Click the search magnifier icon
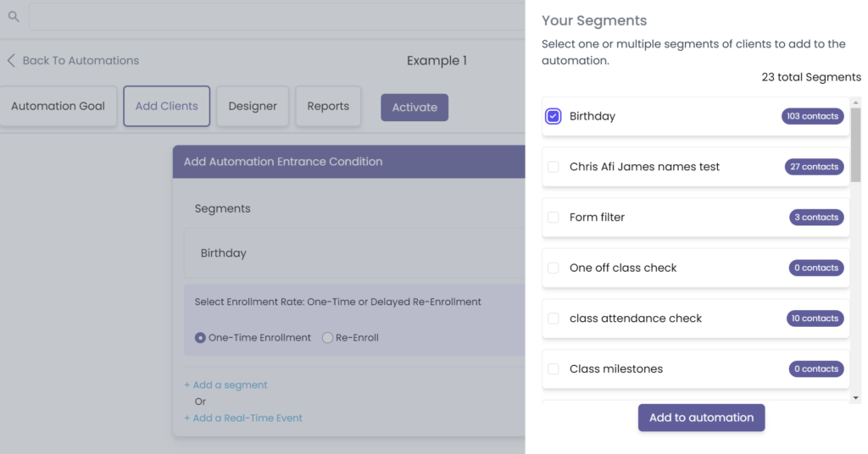The width and height of the screenshot is (868, 454). pyautogui.click(x=14, y=16)
